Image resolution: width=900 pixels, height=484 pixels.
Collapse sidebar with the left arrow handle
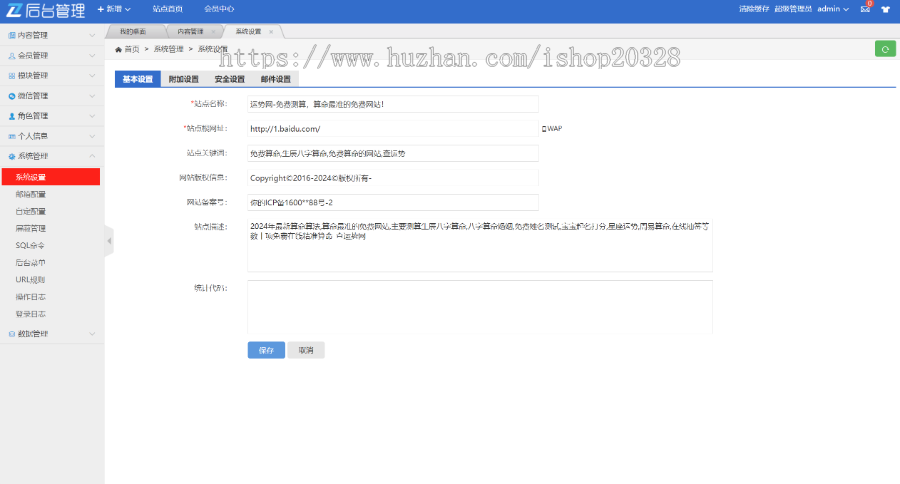(x=109, y=241)
